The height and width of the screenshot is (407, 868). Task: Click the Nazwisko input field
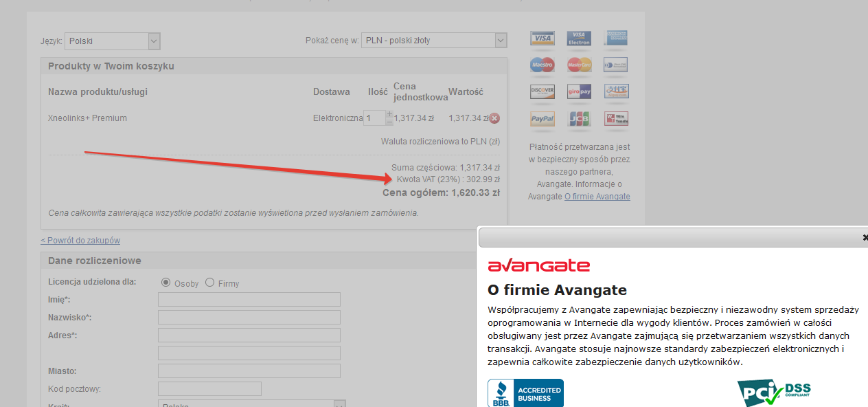[x=249, y=318]
